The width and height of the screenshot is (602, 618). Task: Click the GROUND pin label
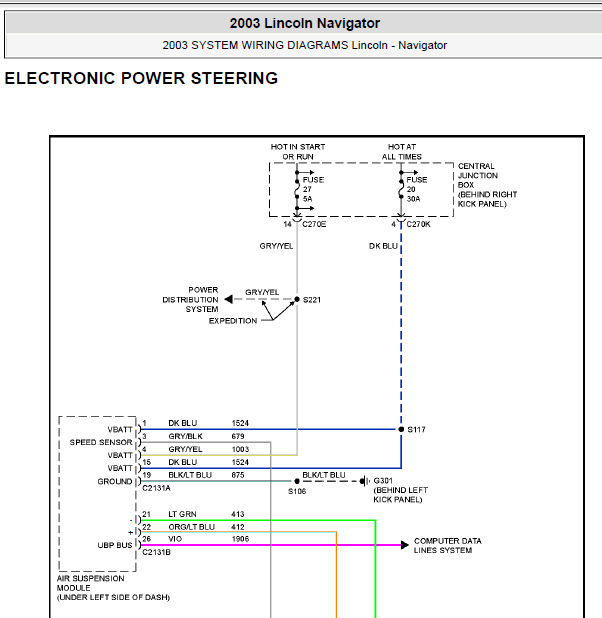[x=115, y=482]
